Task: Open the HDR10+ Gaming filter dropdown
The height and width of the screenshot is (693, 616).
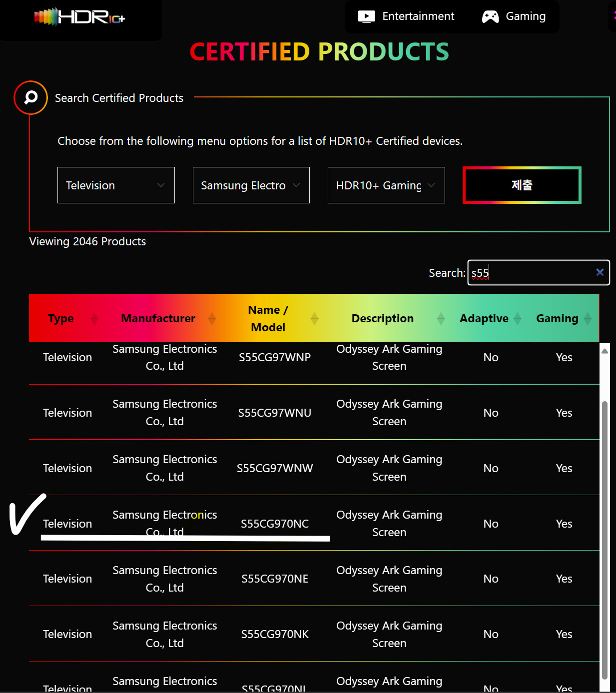Action: pos(386,185)
